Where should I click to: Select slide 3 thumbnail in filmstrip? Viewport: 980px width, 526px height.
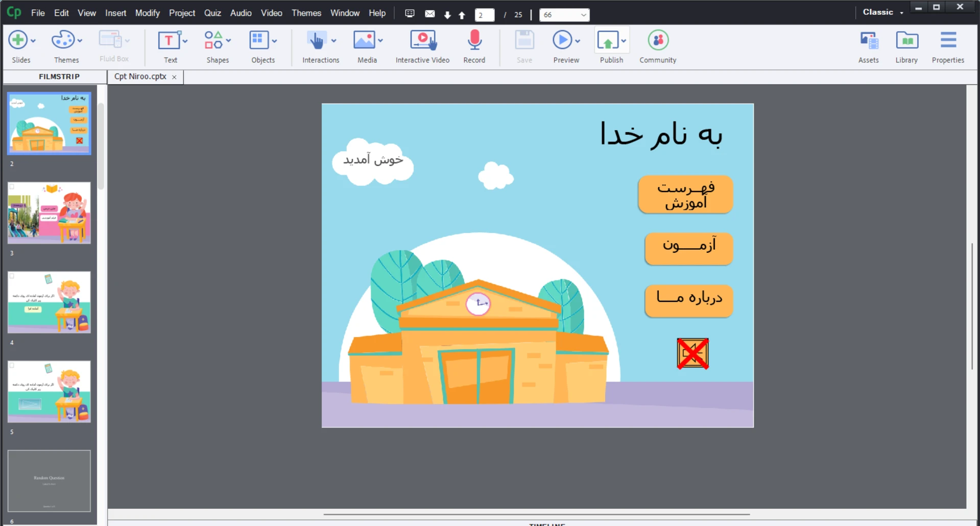click(x=49, y=213)
